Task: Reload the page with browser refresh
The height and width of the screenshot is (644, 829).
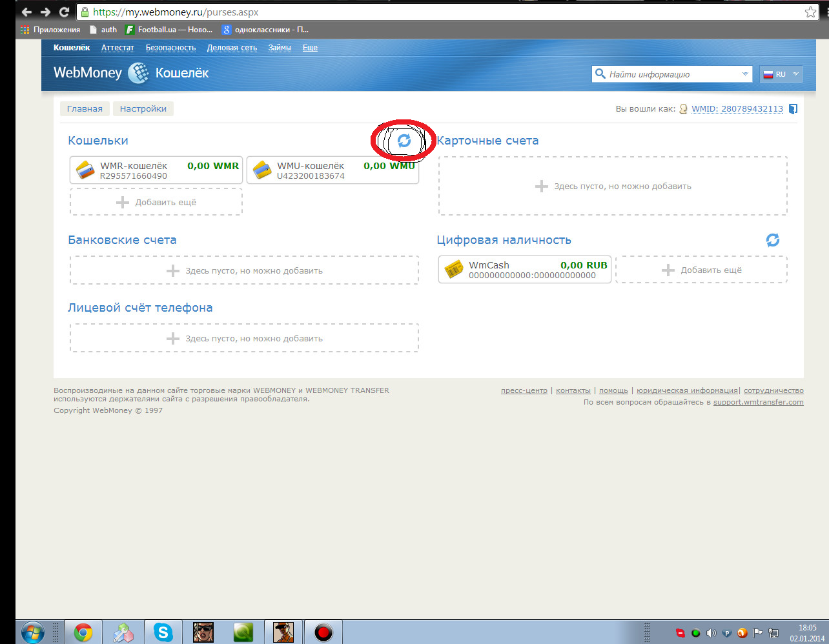Action: click(64, 12)
